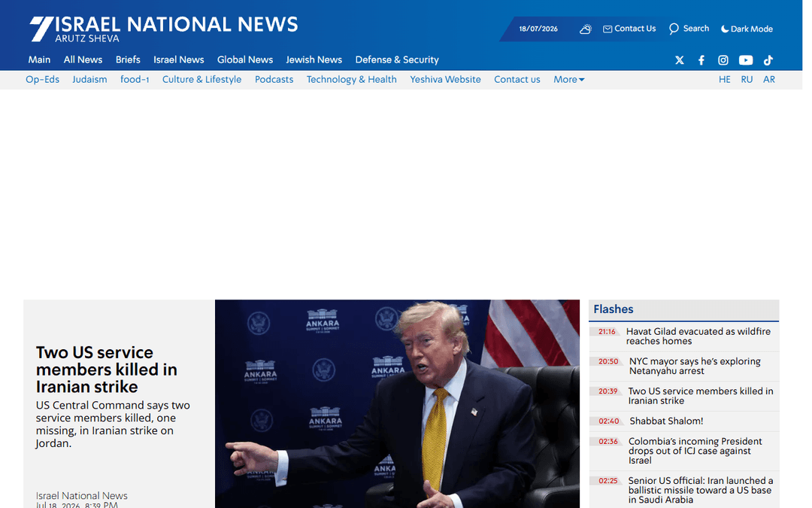
Task: Open the Op-Eds section
Action: (x=42, y=79)
